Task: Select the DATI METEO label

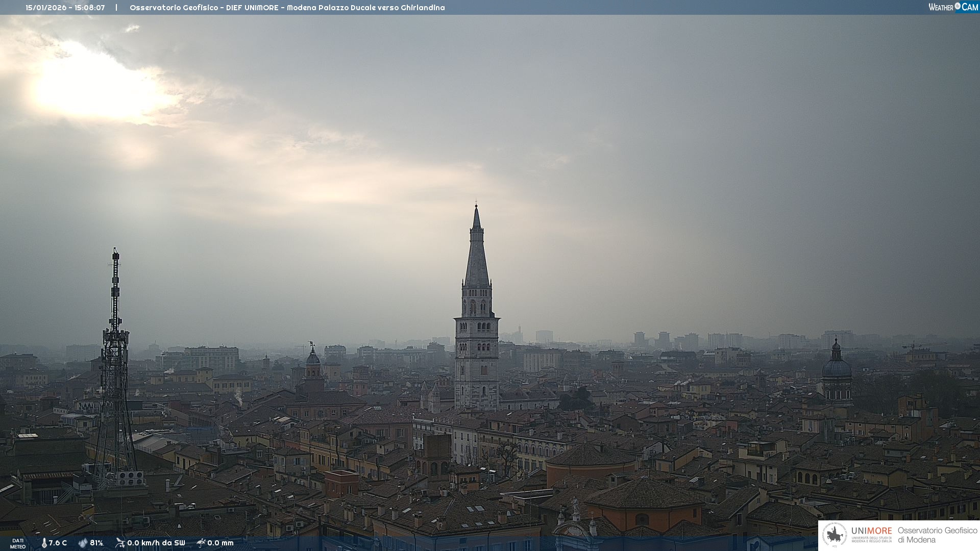Action: click(x=18, y=543)
